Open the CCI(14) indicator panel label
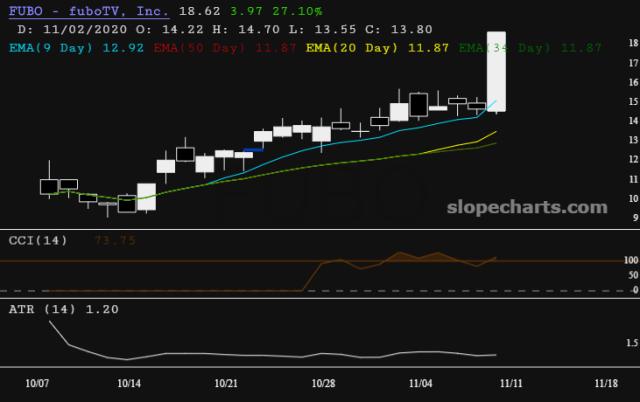Screen dimensions: 640x402 (x=39, y=240)
